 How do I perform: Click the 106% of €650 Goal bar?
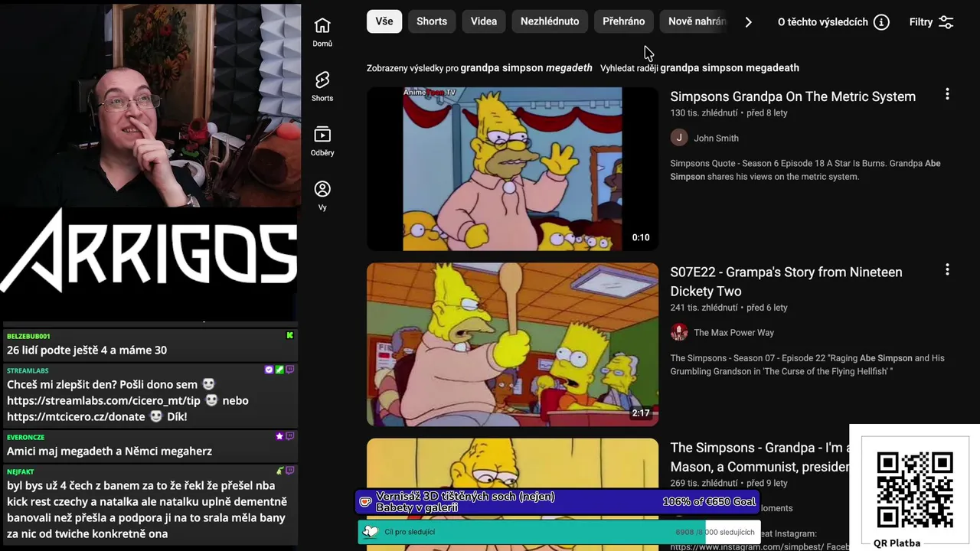coord(559,502)
